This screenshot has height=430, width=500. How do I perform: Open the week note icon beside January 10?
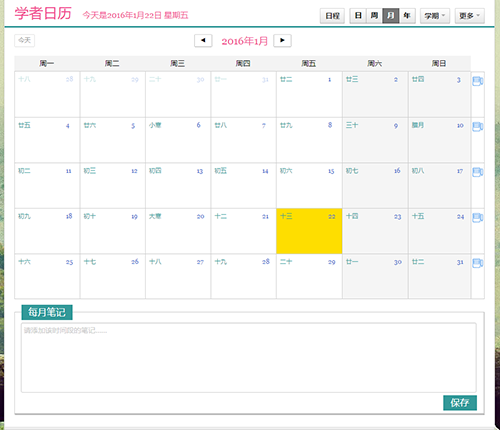click(x=478, y=127)
